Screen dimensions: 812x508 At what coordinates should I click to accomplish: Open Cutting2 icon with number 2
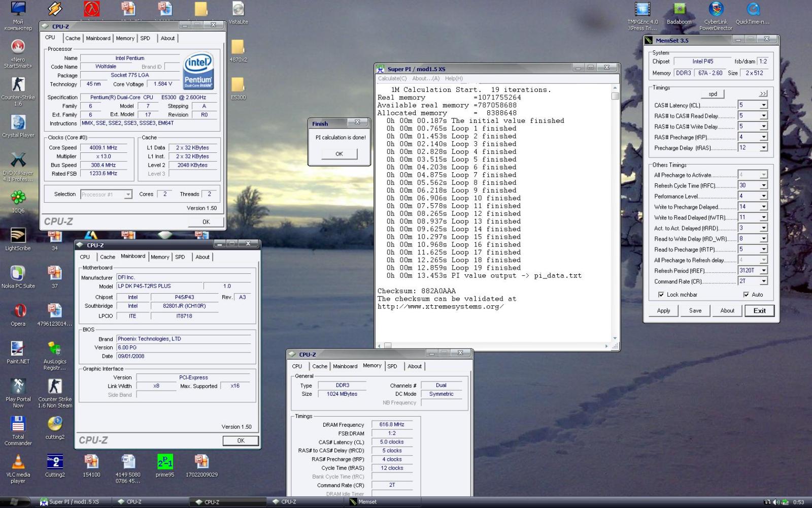pos(55,465)
